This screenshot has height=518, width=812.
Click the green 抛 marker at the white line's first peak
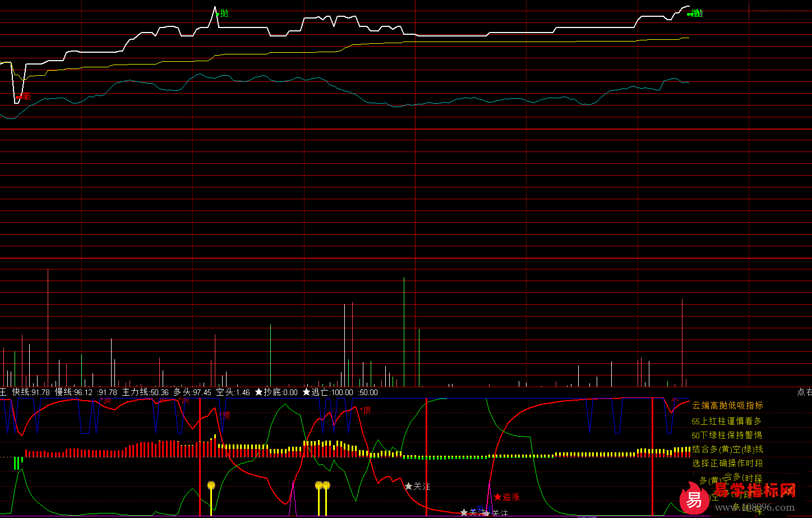(x=223, y=13)
